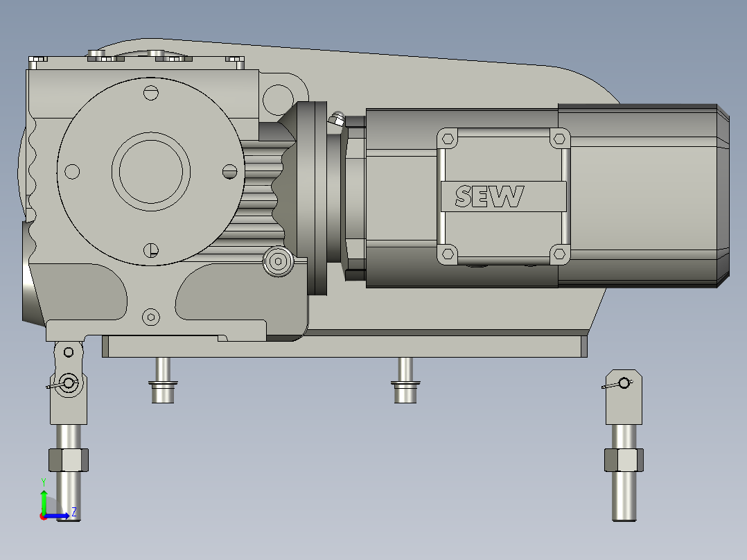Select the SEW logo embossed on motor
Screen dimensions: 747x560
[x=489, y=196]
